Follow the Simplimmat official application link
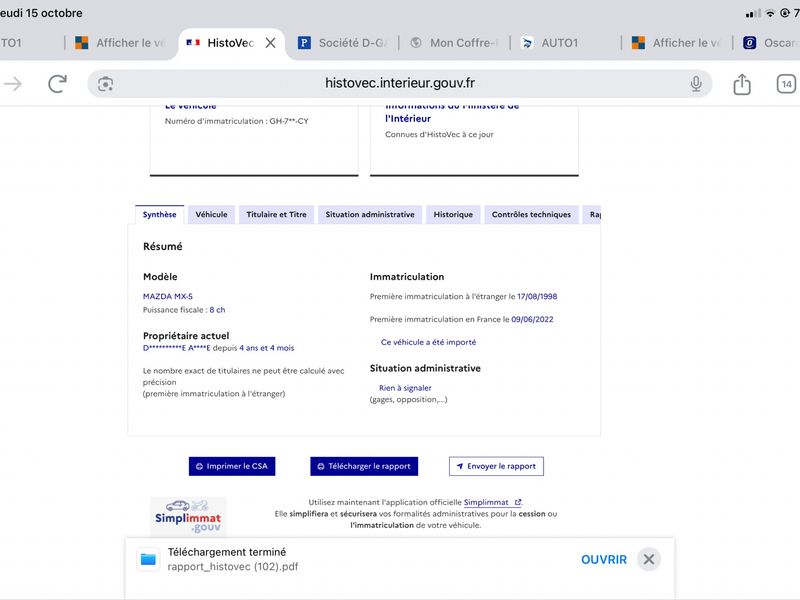This screenshot has width=800, height=600. (492, 503)
